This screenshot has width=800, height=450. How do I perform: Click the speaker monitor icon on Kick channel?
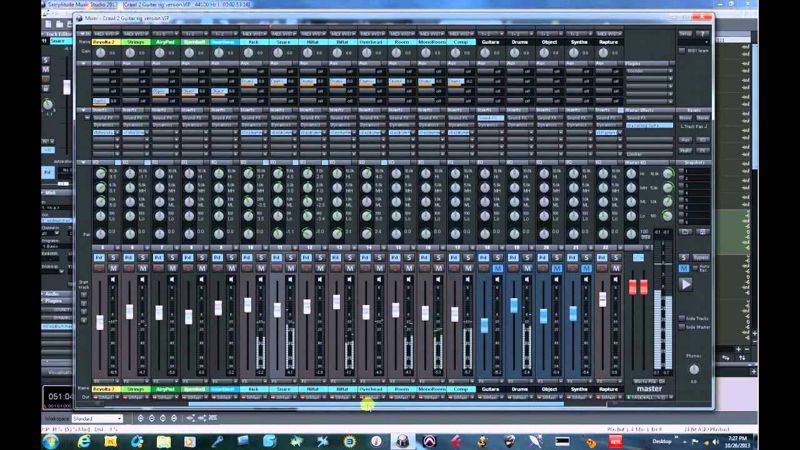click(261, 280)
